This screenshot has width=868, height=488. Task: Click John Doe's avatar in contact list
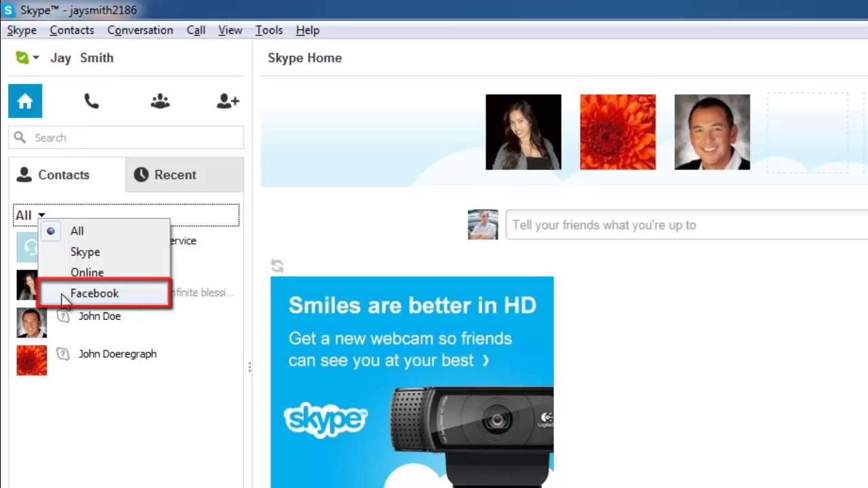[32, 323]
